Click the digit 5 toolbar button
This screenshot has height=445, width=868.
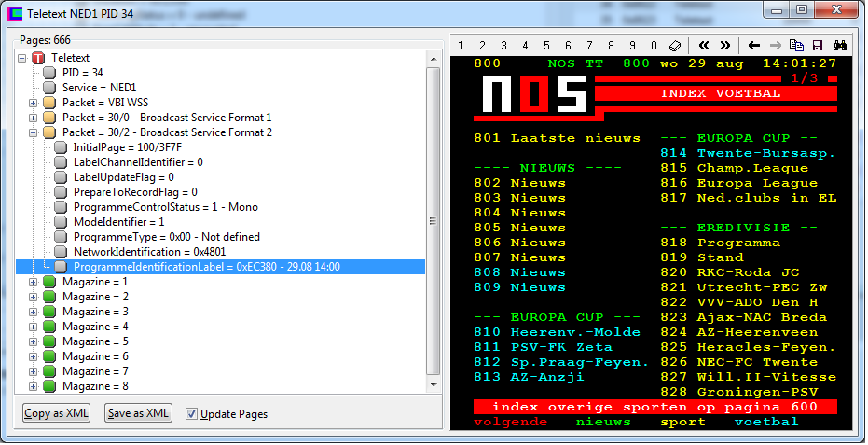pos(546,46)
